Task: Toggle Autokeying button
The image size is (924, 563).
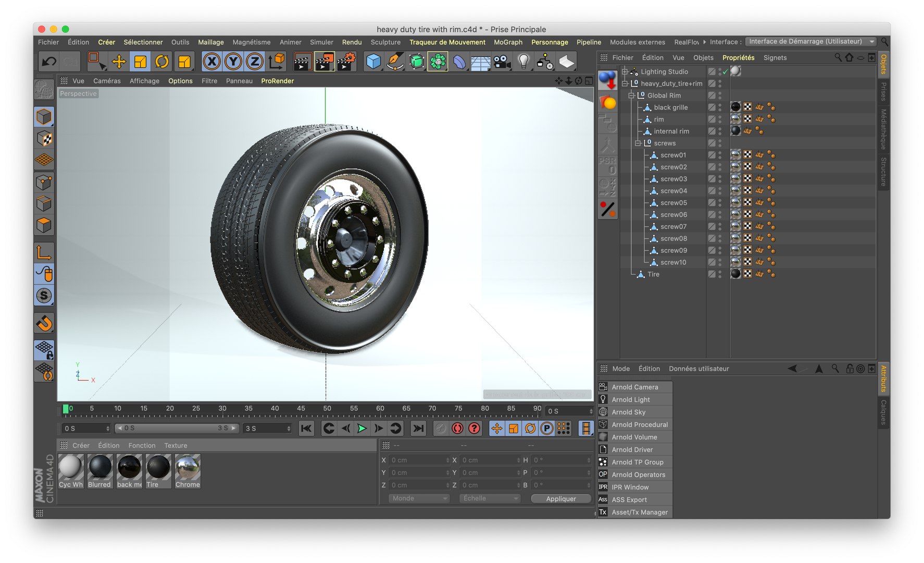Action: 457,429
